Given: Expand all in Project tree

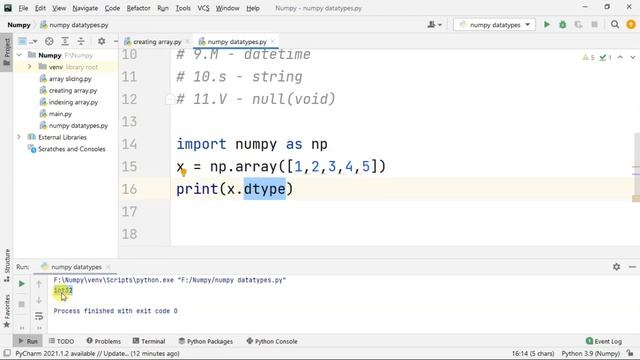Looking at the screenshot, I should [x=65, y=41].
